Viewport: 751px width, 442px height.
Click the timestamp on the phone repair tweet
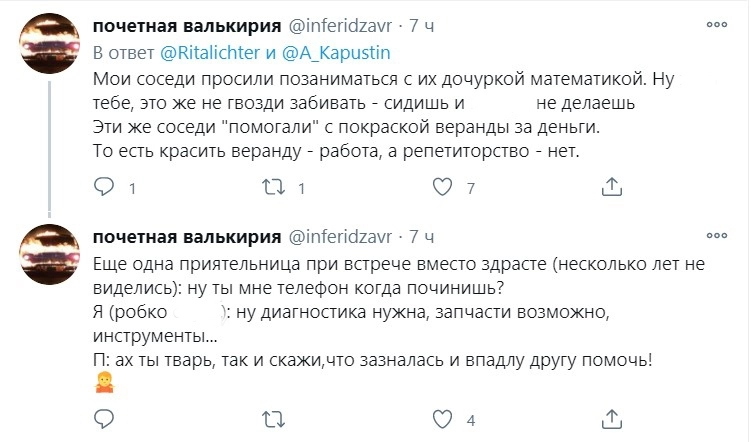(x=418, y=237)
